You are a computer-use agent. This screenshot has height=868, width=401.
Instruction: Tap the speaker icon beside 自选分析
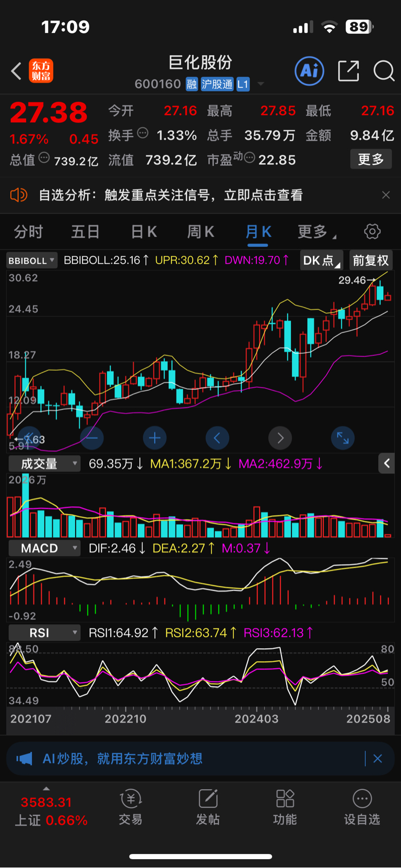pyautogui.click(x=18, y=195)
